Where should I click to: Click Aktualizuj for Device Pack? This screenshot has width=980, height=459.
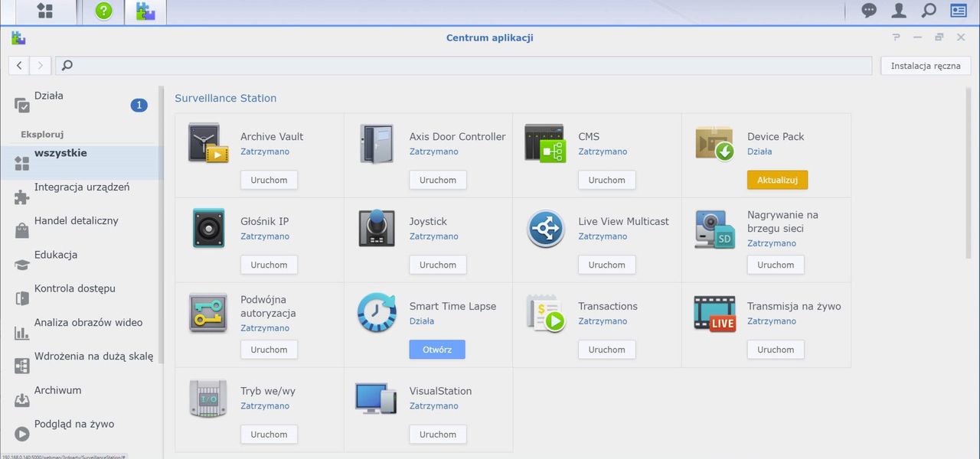coord(777,180)
